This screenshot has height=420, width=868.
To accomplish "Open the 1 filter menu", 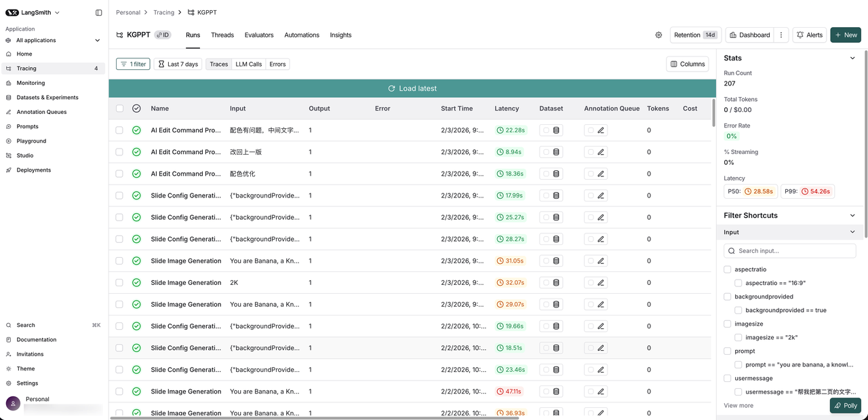I will pos(133,64).
